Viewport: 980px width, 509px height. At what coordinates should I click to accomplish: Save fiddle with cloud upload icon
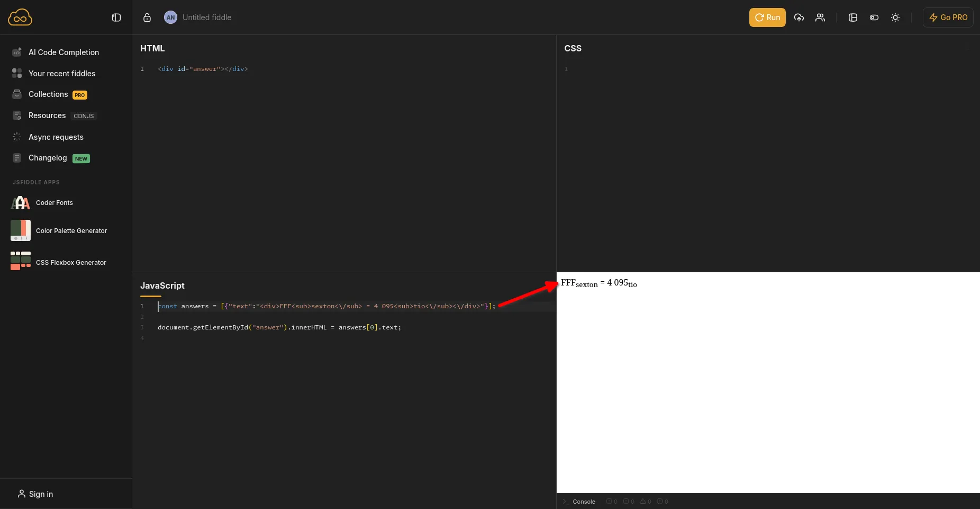[x=799, y=17]
